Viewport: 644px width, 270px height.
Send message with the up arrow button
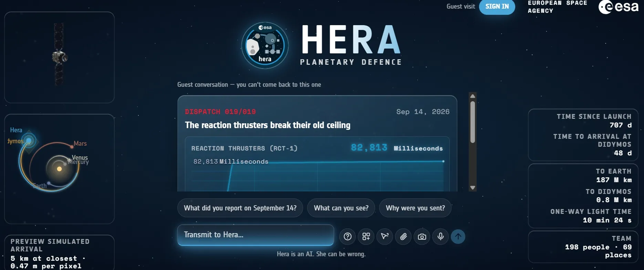tap(458, 237)
